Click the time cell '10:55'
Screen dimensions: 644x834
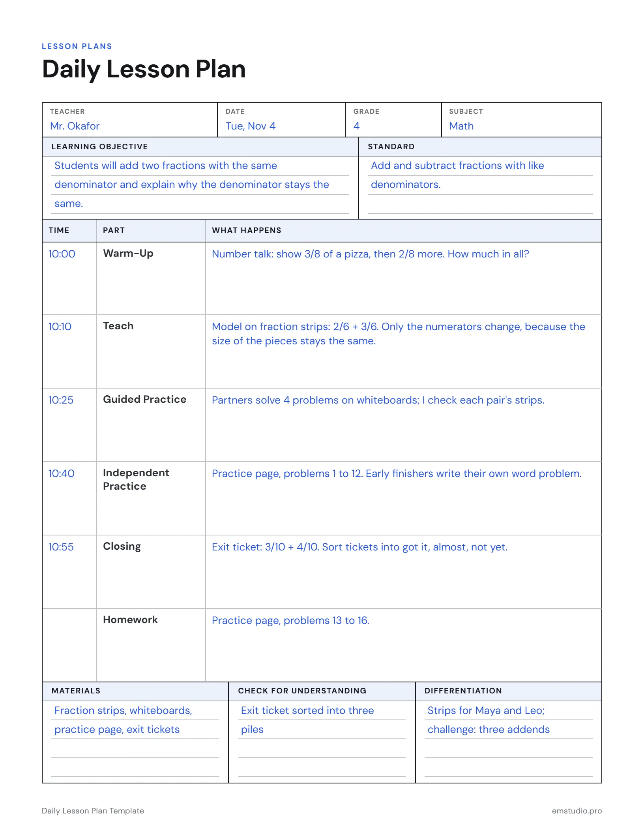click(61, 547)
